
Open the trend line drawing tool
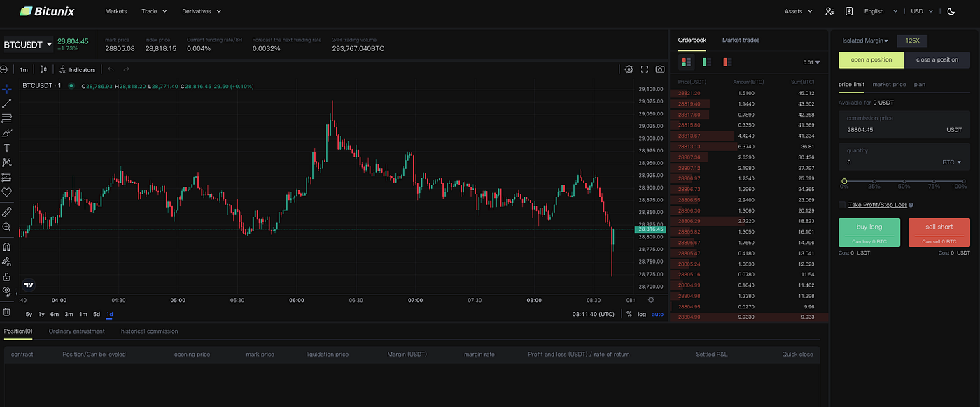(7, 103)
